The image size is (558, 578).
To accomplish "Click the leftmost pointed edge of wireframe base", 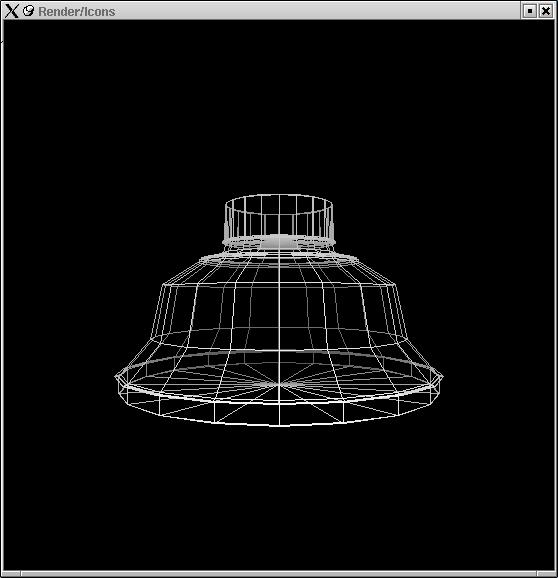I will [116, 376].
